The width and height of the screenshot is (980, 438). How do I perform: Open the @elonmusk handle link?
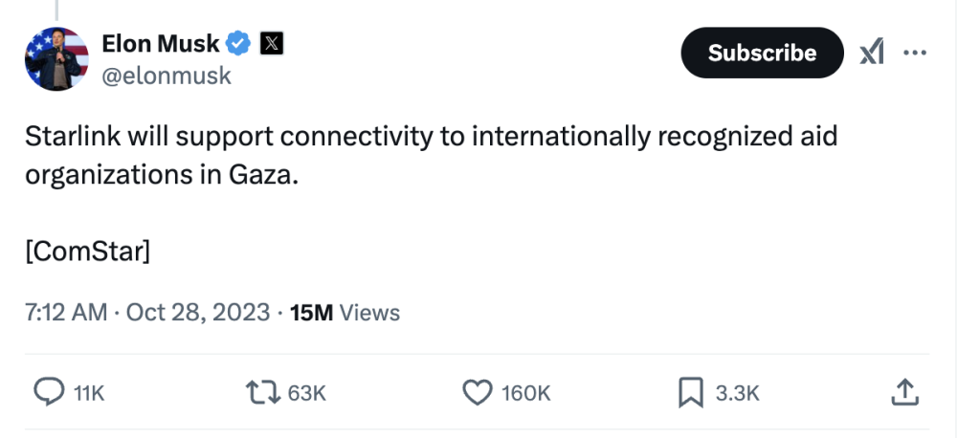click(166, 76)
